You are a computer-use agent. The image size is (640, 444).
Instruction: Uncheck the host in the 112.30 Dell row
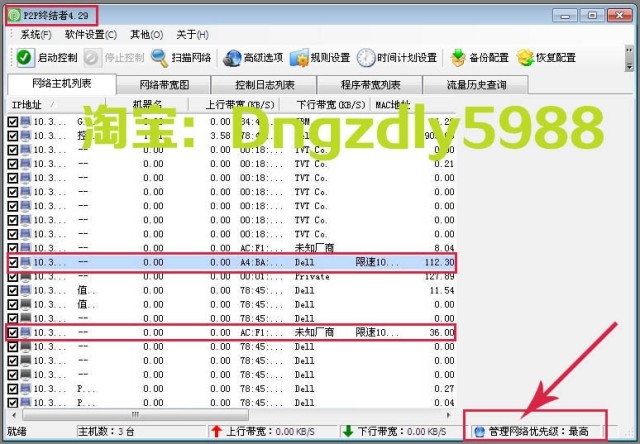click(13, 262)
